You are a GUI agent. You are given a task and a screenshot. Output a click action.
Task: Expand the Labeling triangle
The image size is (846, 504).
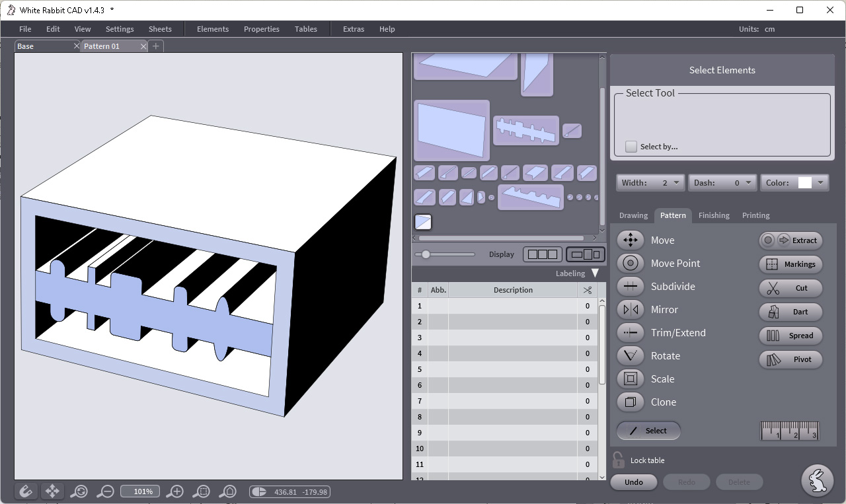tap(594, 273)
